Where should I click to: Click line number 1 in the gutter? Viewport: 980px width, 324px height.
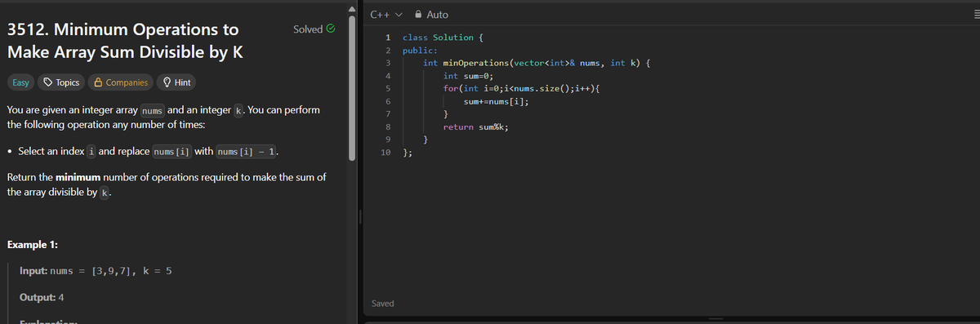click(x=387, y=38)
